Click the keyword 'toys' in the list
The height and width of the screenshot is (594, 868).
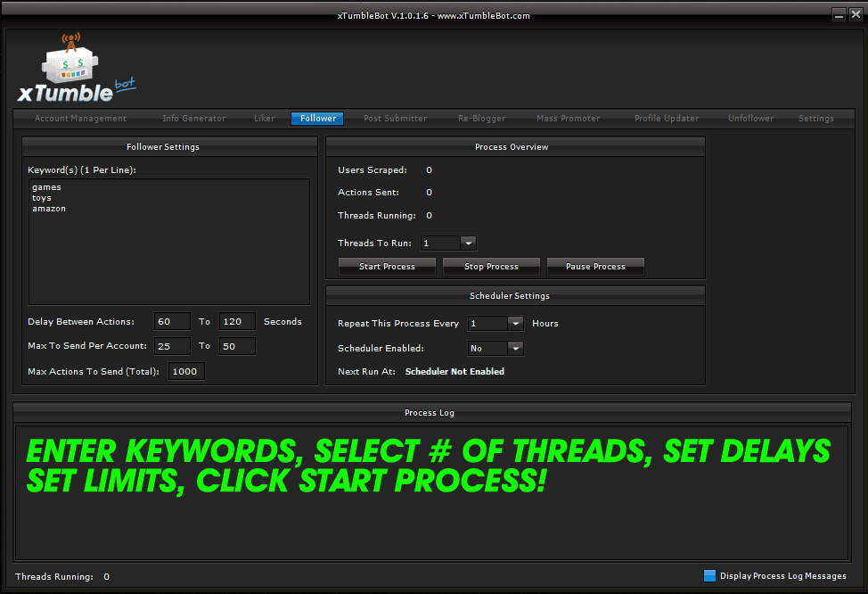click(x=42, y=198)
